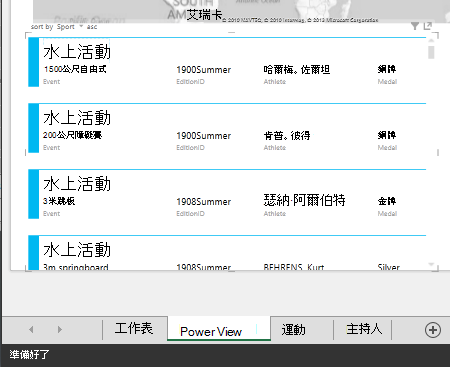This screenshot has height=367, width=450.
Task: Select the 艾瑞卡 map label
Action: point(204,15)
